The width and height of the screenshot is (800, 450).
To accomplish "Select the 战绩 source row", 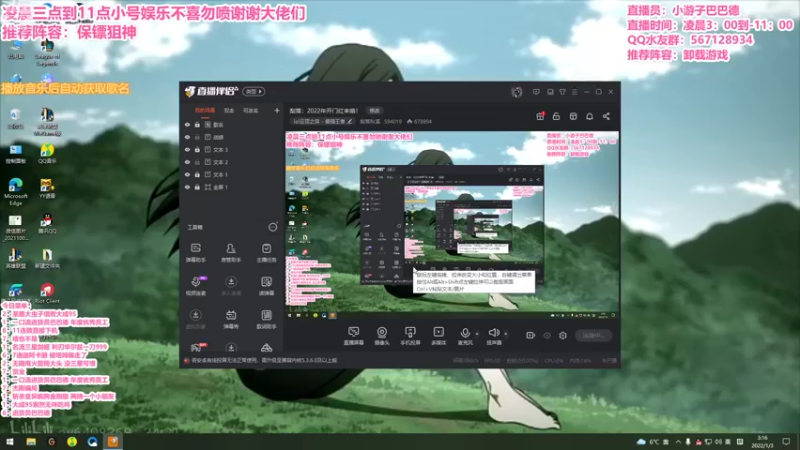I will (x=231, y=137).
